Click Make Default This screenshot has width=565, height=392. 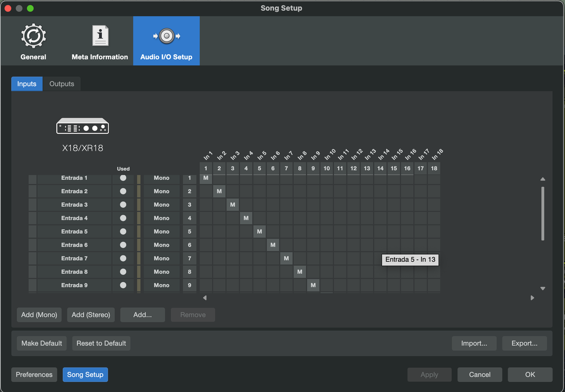pos(42,343)
